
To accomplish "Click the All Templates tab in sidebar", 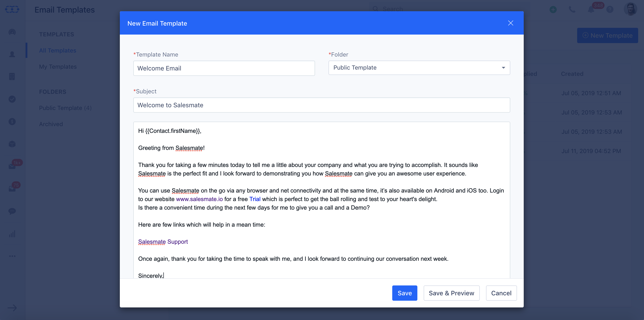I will 57,50.
